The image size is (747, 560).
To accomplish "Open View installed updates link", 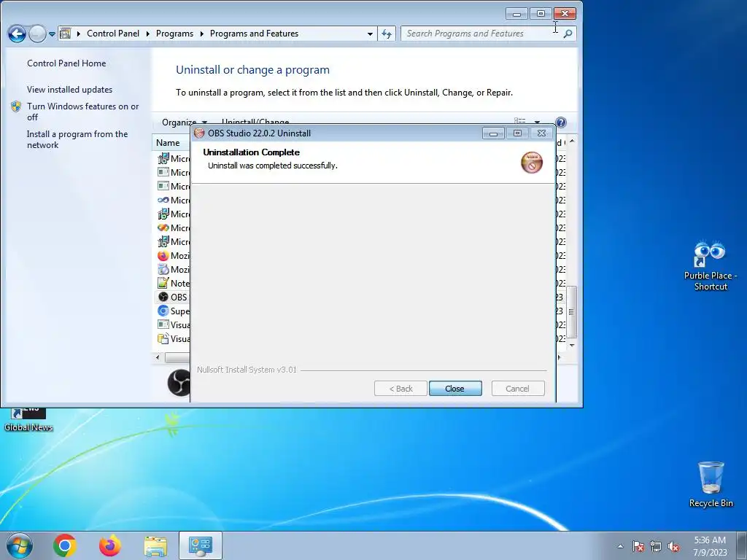I will pos(69,90).
